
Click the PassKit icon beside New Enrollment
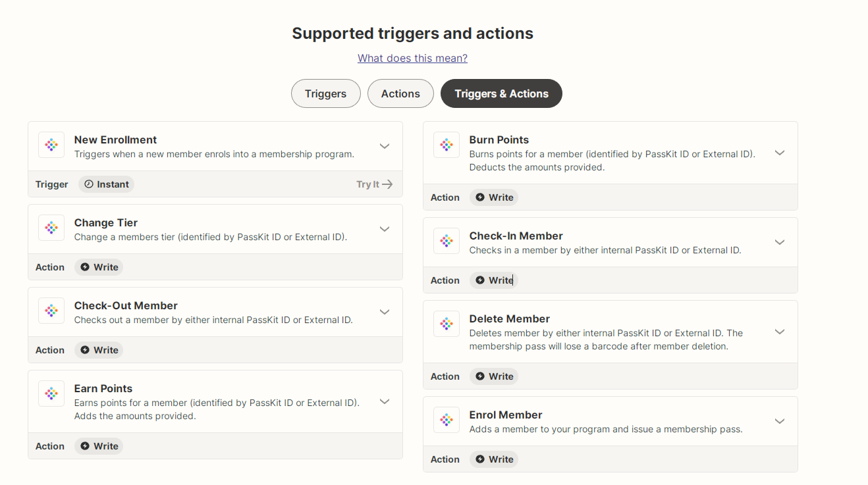point(51,145)
